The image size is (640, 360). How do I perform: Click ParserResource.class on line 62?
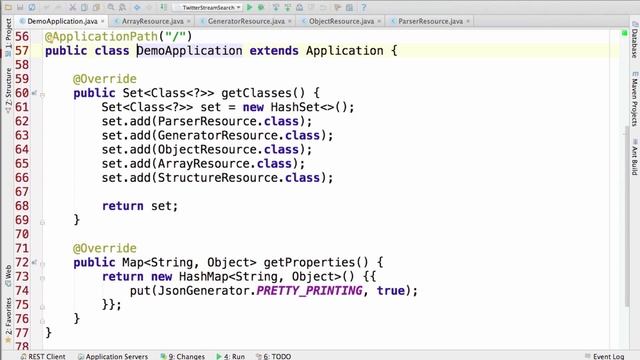tap(228, 122)
